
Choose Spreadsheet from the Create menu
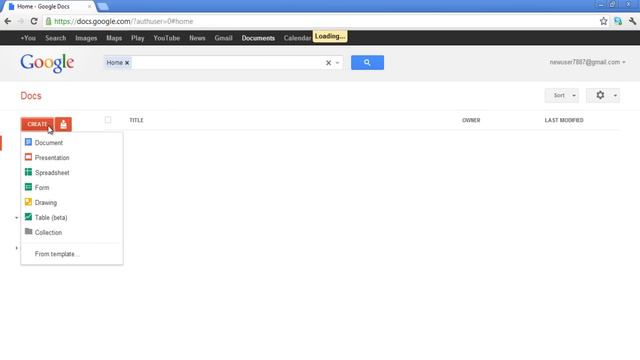click(72, 173)
